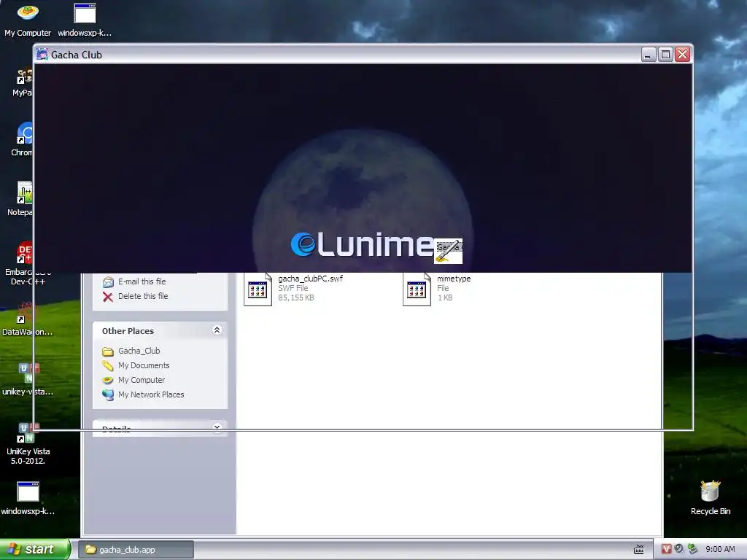This screenshot has height=560, width=747.
Task: Click the mimetype file name text
Action: (454, 279)
